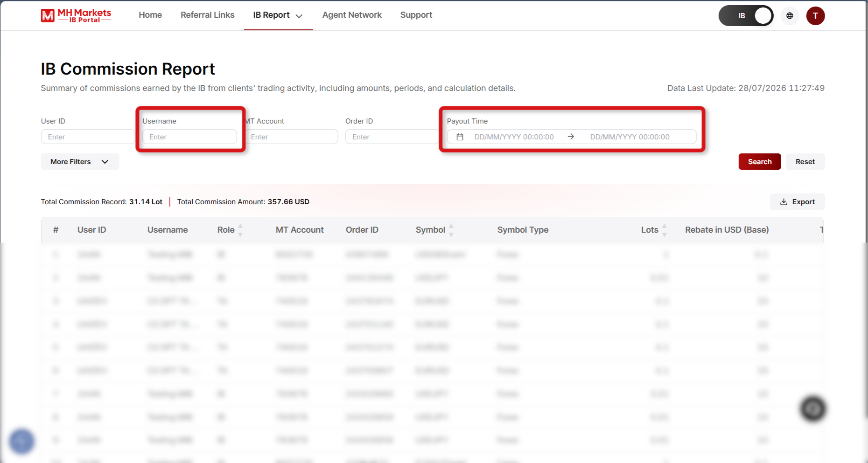Screen dimensions: 868x463
Task: Expand the More Filters dropdown
Action: (x=80, y=162)
